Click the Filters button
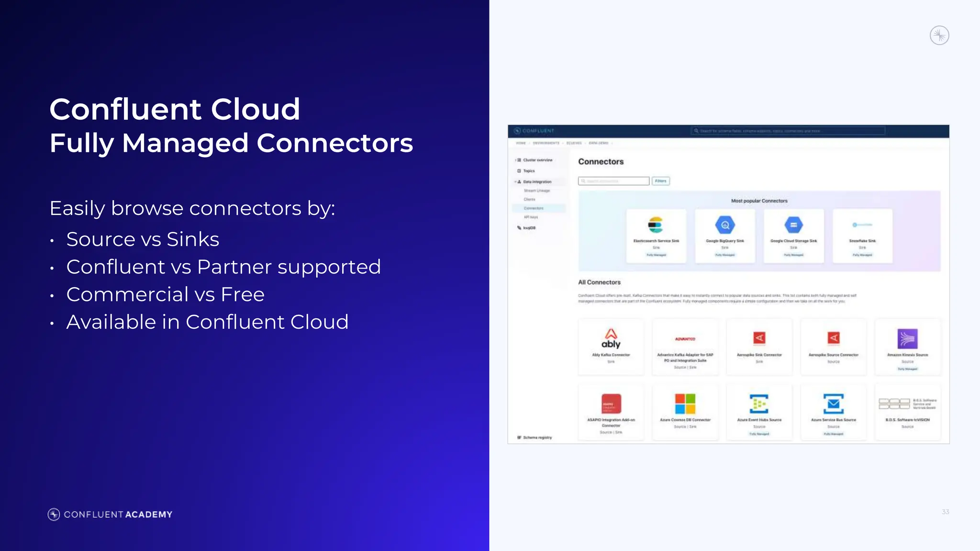The image size is (980, 551). click(x=660, y=181)
